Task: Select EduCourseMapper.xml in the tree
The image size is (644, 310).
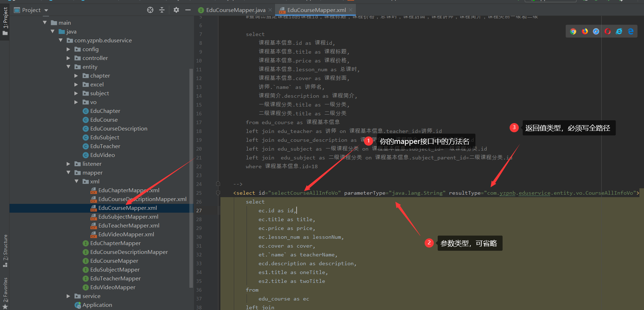Action: 128,208
